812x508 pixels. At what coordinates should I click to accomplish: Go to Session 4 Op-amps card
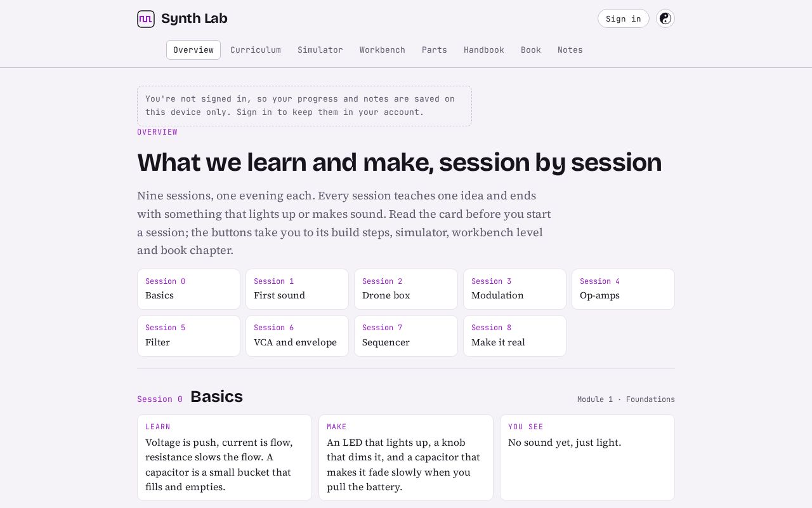[x=623, y=289]
